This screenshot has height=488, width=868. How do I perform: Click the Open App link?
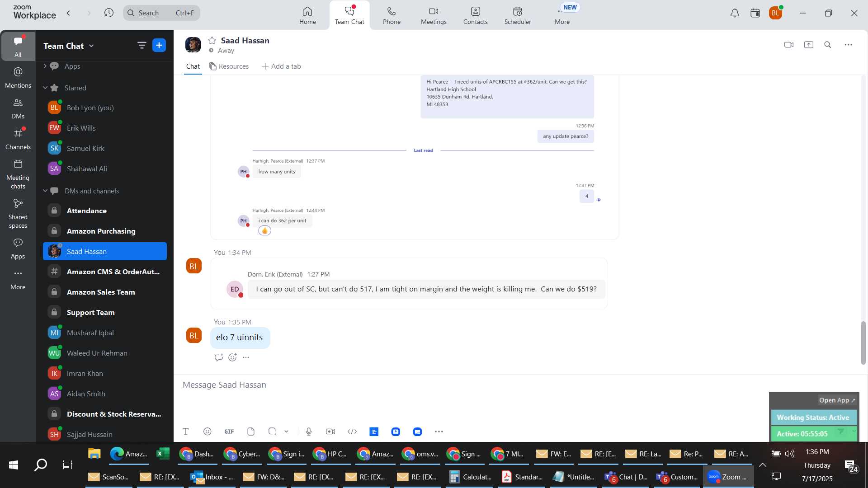[837, 400]
